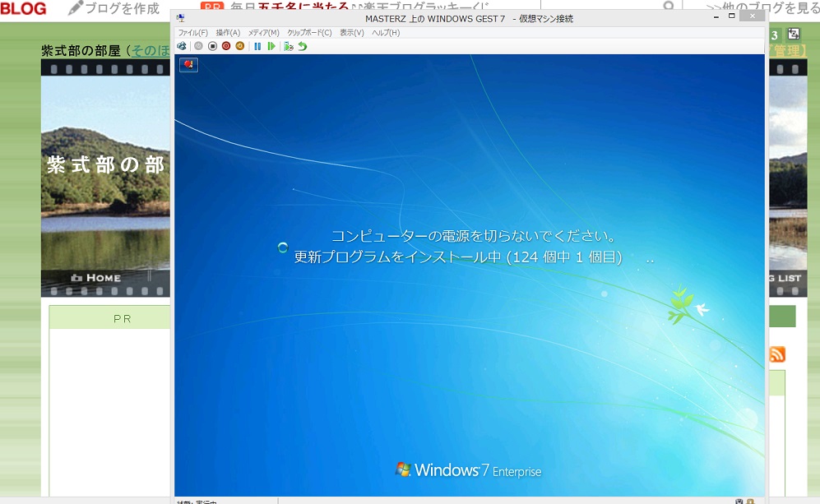
Task: Click the 紫式部の部屋 blog title text
Action: tap(81, 51)
